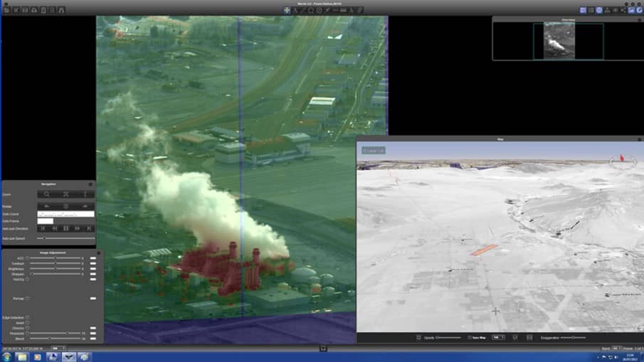The image size is (644, 362).
Task: Enable the AGC image adjustment toggle
Action: coord(27,258)
